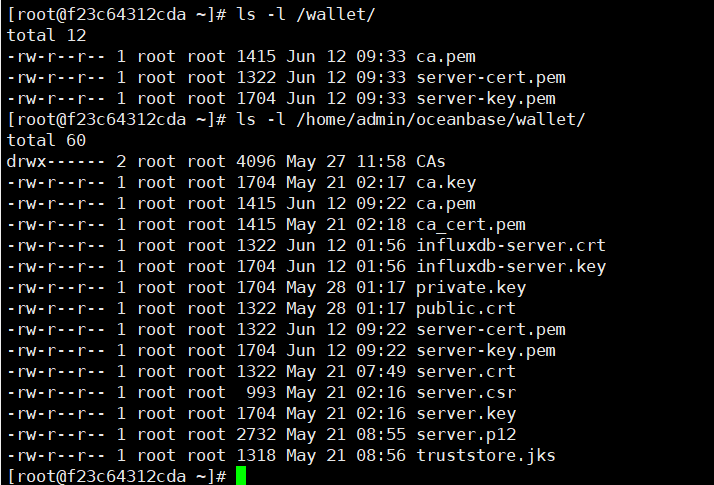Screen dimensions: 714x485
Task: Click the 'ls -l /wallet/' command text
Action: point(306,15)
